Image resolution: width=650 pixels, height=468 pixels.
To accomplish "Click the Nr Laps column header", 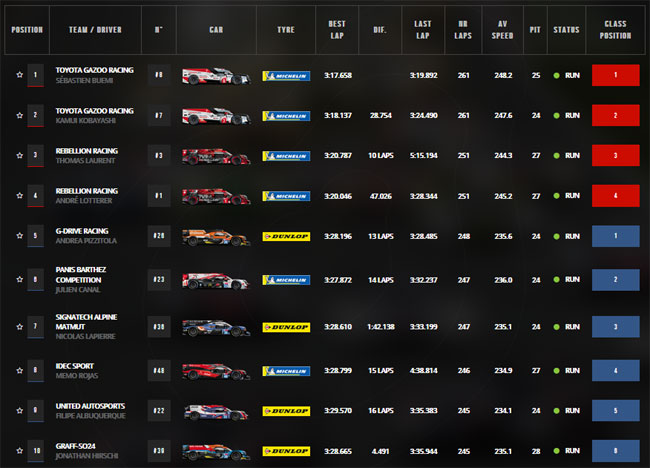I will click(463, 30).
